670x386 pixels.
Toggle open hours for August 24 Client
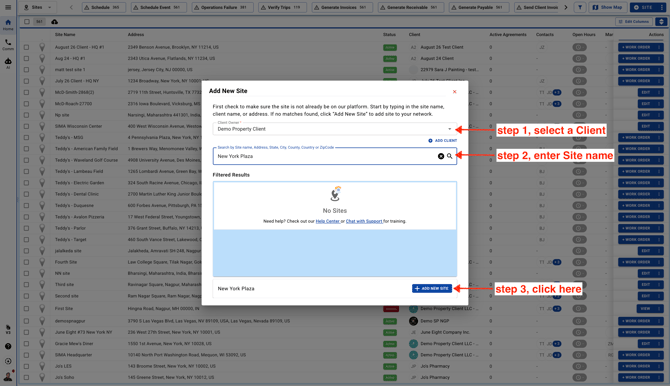(x=579, y=58)
